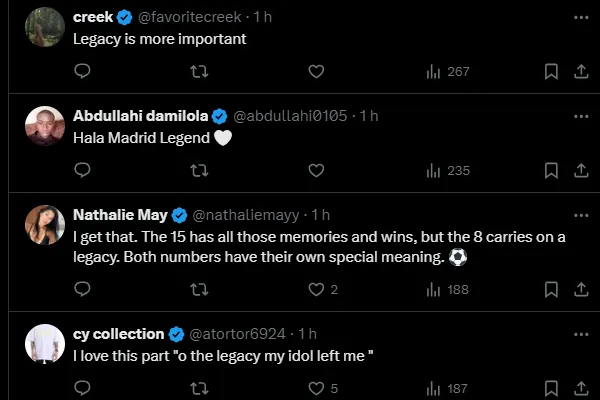Like the 'Legacy is more important' tweet
This screenshot has width=600, height=400.
point(316,71)
